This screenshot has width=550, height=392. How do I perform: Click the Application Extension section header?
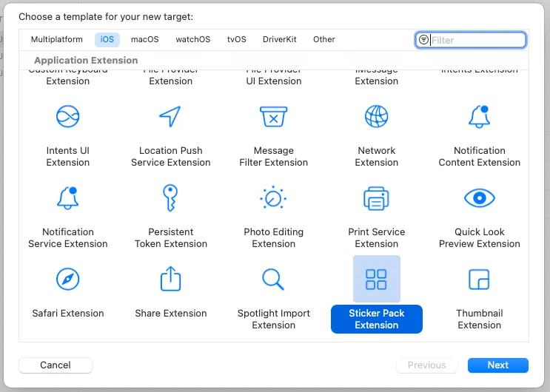click(x=86, y=61)
